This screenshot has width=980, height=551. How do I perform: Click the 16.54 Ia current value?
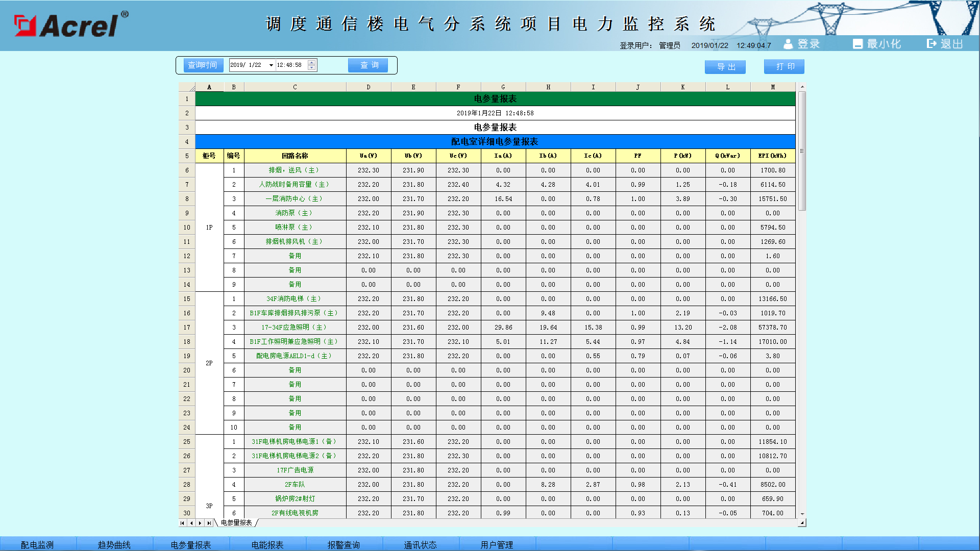[x=503, y=199]
